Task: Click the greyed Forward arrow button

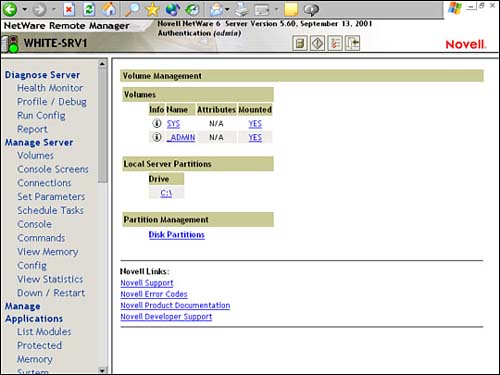Action: tap(39, 9)
